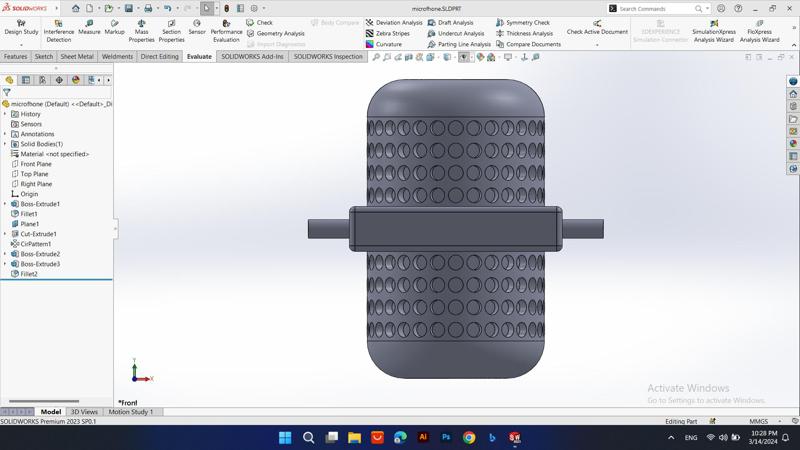Click the Save icon

coord(129,8)
